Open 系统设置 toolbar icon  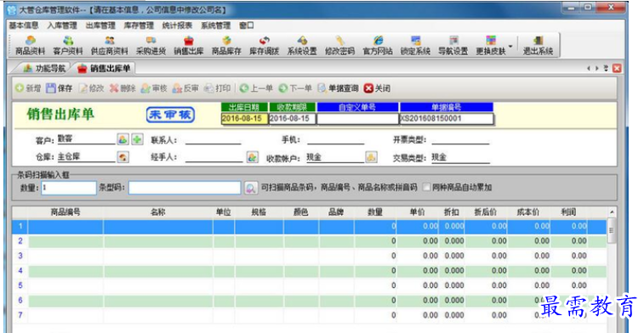(x=302, y=46)
